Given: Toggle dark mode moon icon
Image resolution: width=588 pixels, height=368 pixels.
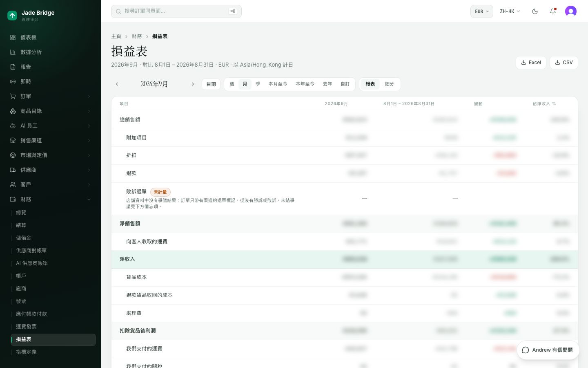Looking at the screenshot, I should 535,11.
